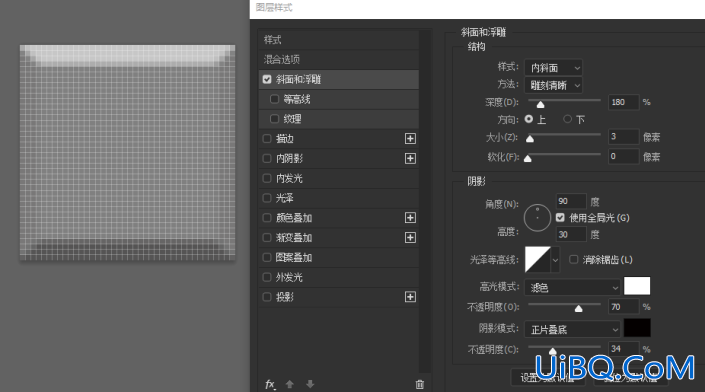Select the 斜面和浮雕 list entry
705x392 pixels.
339,80
